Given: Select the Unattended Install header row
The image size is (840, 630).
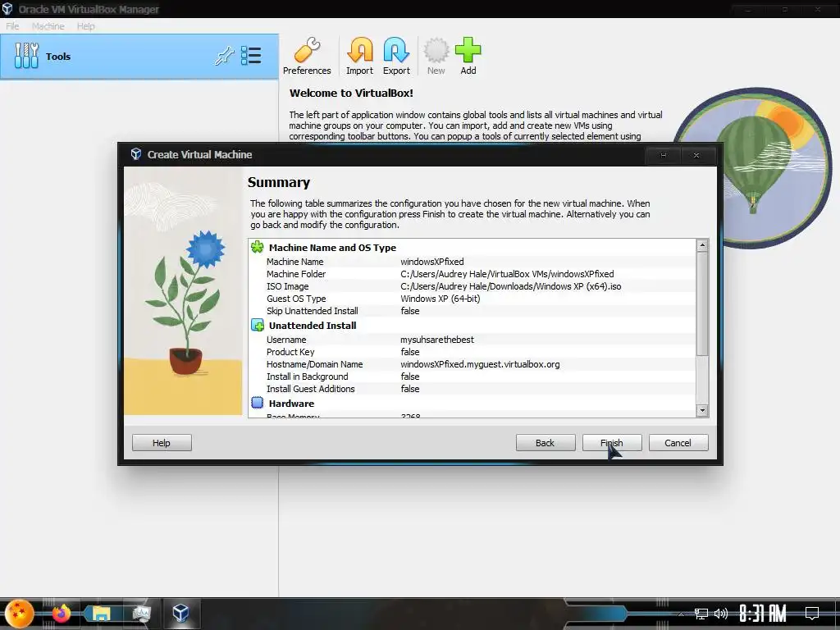Looking at the screenshot, I should (x=313, y=325).
